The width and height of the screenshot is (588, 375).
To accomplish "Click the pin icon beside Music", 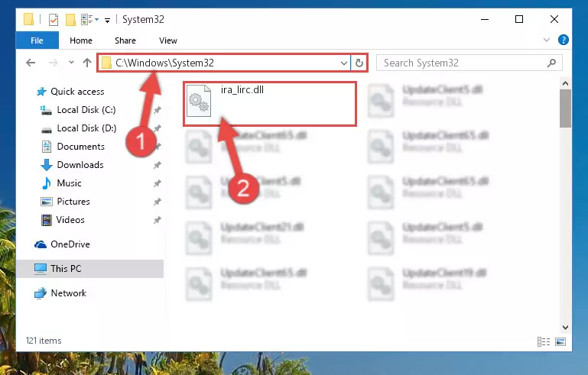I will point(157,183).
